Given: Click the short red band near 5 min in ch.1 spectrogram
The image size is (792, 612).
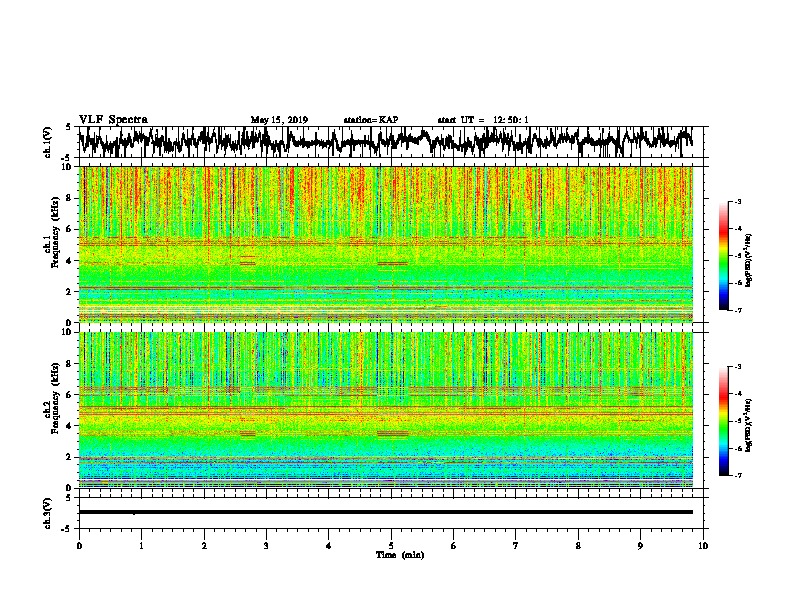Looking at the screenshot, I should pyautogui.click(x=392, y=263).
